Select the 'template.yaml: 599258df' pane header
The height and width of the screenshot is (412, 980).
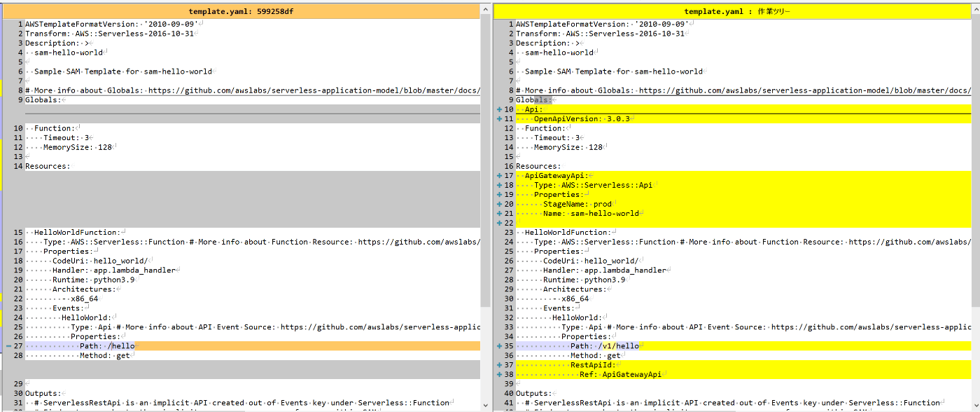(x=241, y=10)
